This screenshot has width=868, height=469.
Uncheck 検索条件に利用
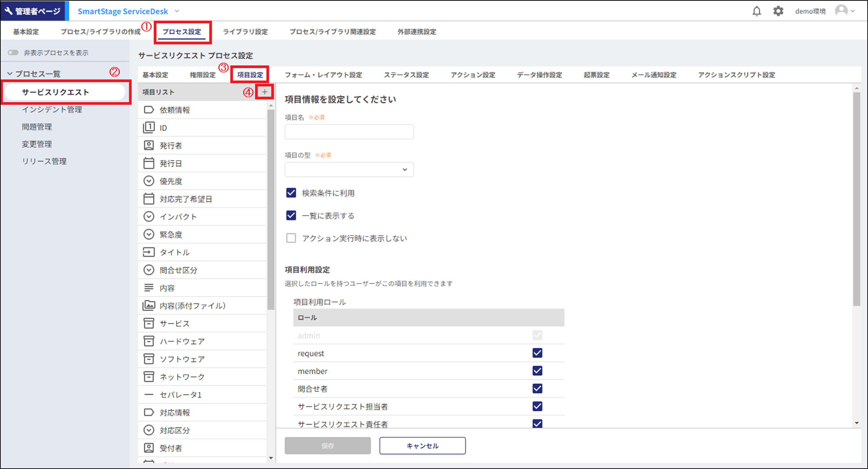291,193
